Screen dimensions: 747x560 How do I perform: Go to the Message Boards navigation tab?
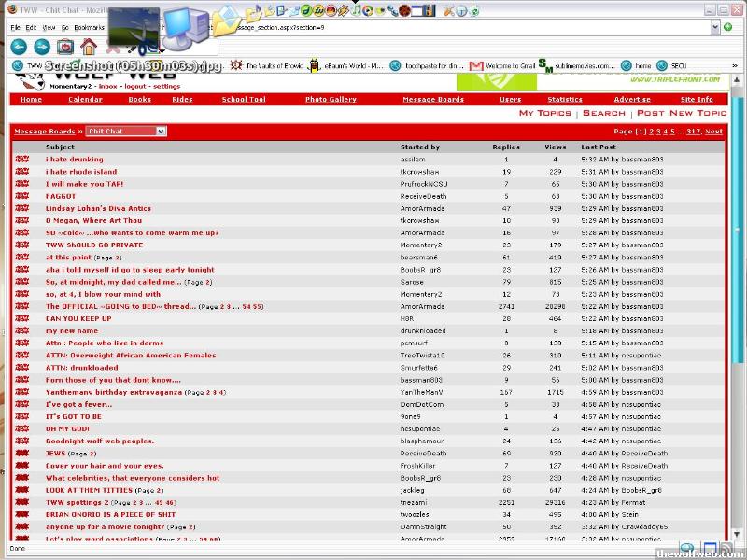[432, 99]
